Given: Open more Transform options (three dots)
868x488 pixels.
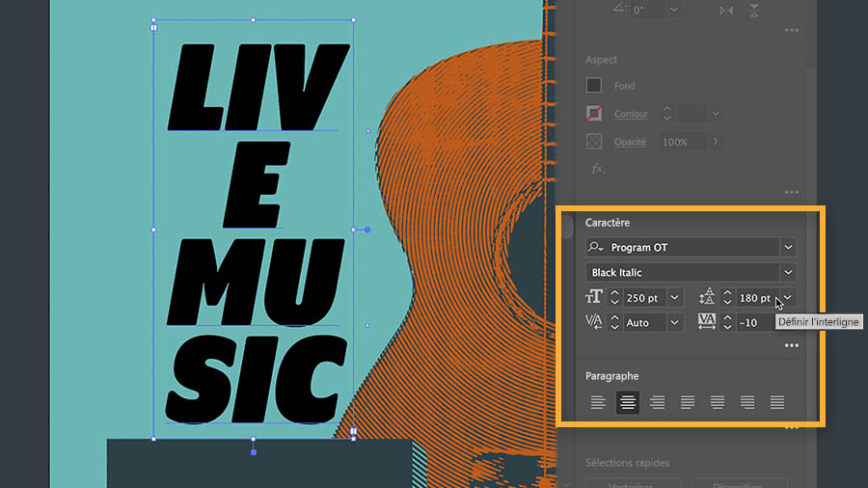Looking at the screenshot, I should click(792, 31).
